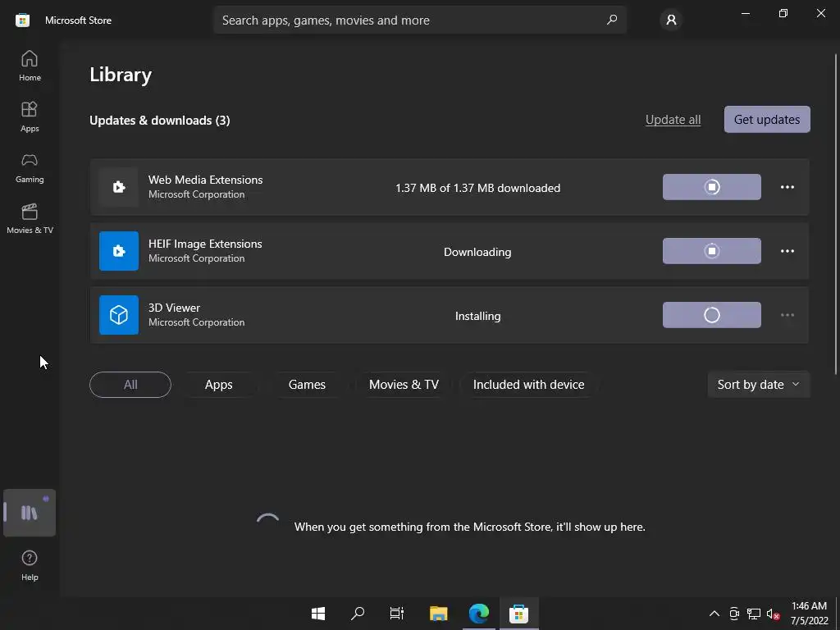Screen dimensions: 840x630
Task: Select the Included with device filter
Action: (x=529, y=385)
